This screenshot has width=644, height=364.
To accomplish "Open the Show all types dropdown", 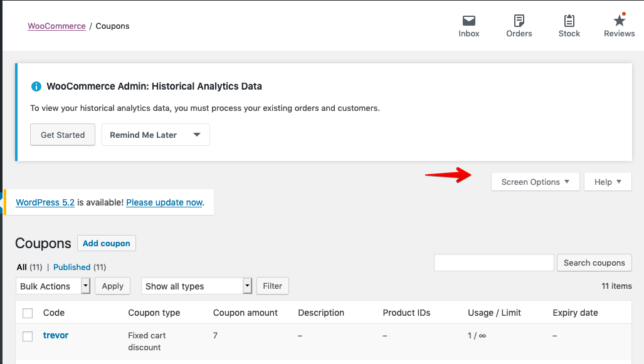I will click(x=196, y=286).
